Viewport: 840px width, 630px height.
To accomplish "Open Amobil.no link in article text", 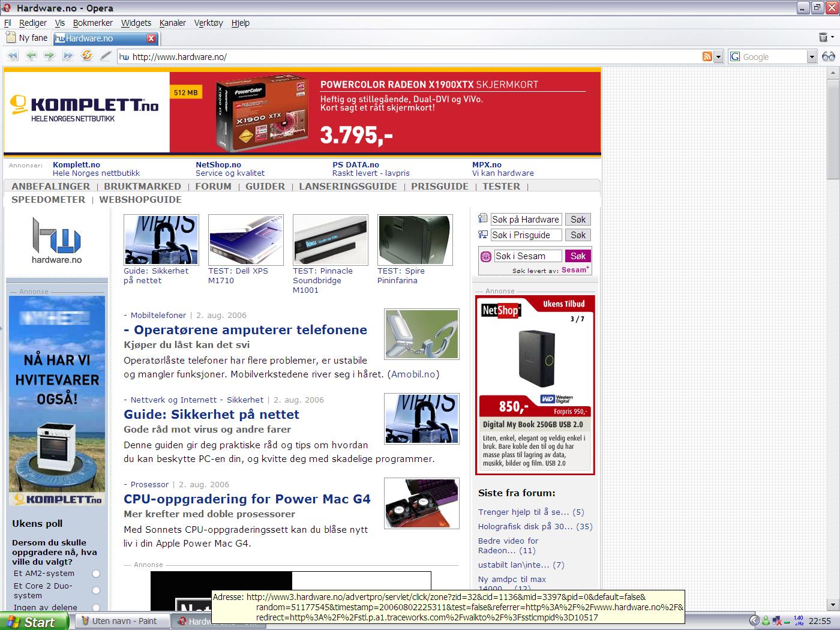I will 413,374.
